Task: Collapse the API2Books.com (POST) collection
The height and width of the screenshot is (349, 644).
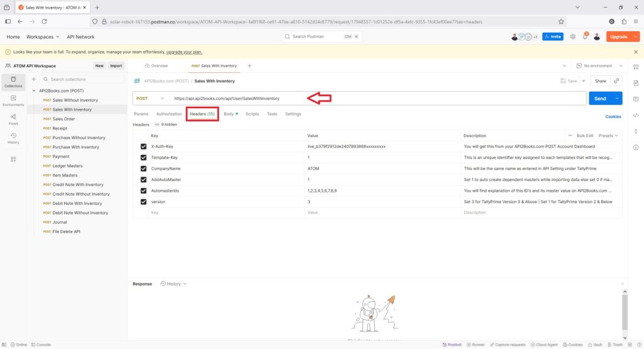Action: click(x=34, y=91)
